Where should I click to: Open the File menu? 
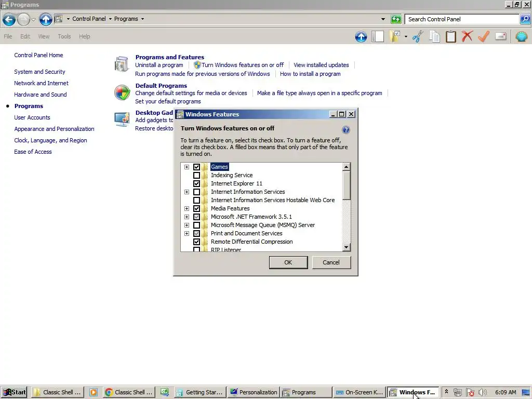[x=8, y=36]
